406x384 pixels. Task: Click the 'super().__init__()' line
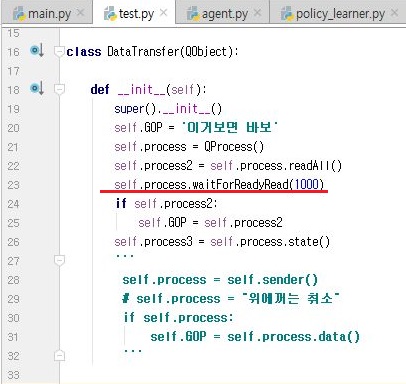click(x=168, y=109)
